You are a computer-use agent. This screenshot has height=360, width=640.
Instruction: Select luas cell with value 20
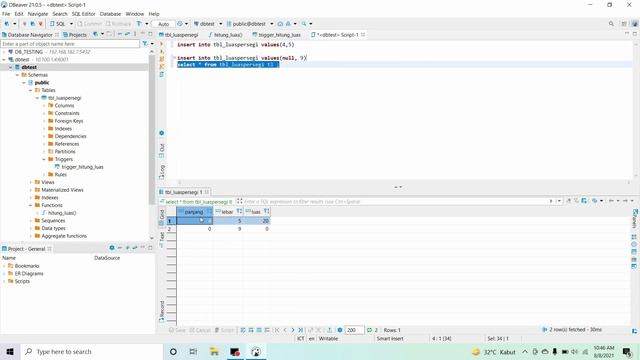[257, 221]
